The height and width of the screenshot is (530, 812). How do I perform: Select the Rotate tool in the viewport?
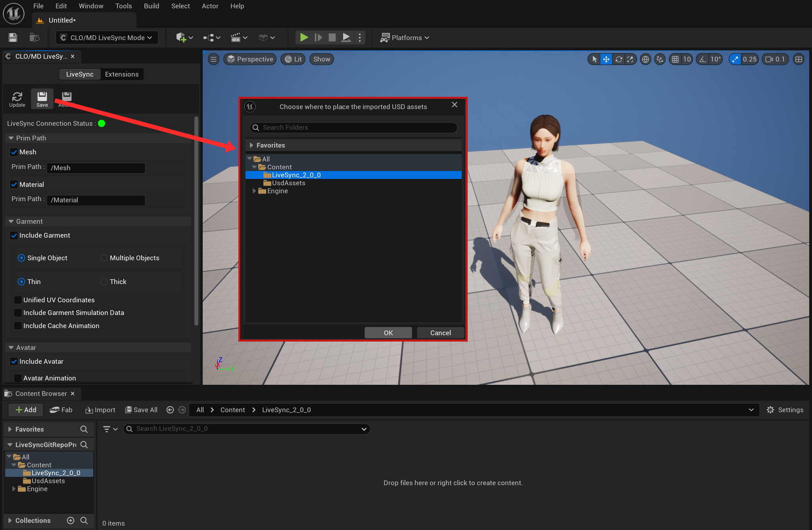(x=618, y=59)
